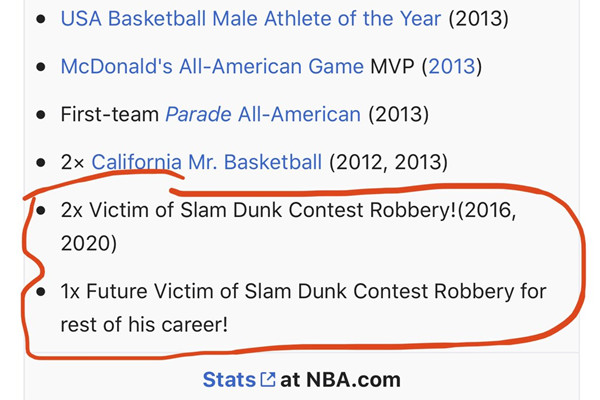Open the italic Parade link

point(198,114)
